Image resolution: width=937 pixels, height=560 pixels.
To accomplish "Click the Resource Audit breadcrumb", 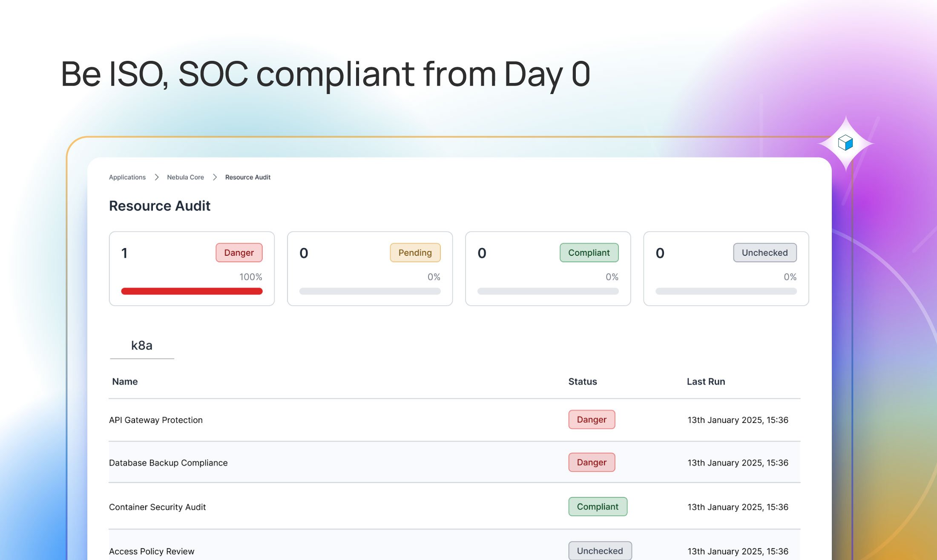I will click(x=248, y=177).
